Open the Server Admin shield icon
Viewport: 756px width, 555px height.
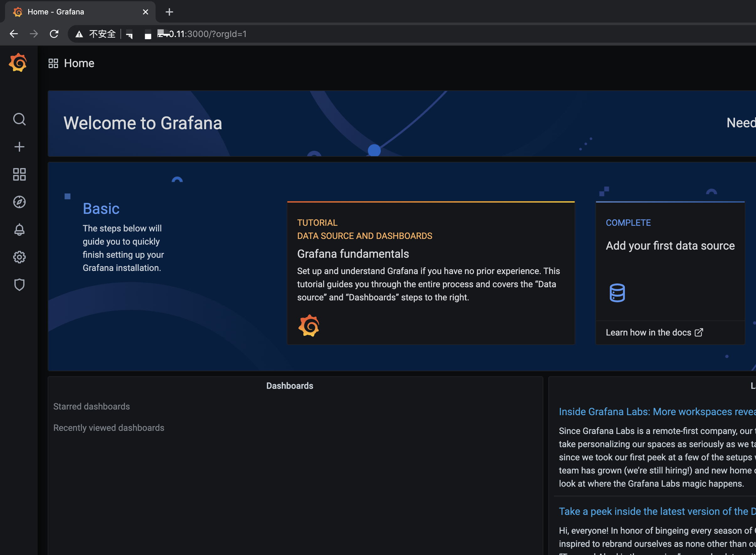[x=19, y=285]
